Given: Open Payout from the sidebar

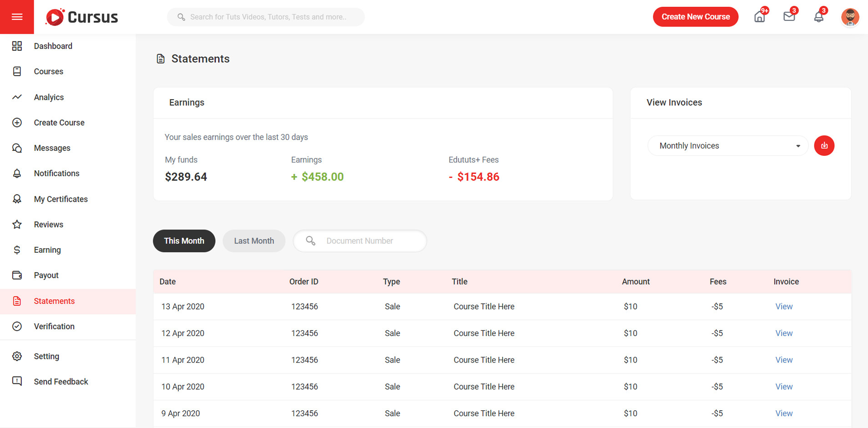Looking at the screenshot, I should [46, 275].
